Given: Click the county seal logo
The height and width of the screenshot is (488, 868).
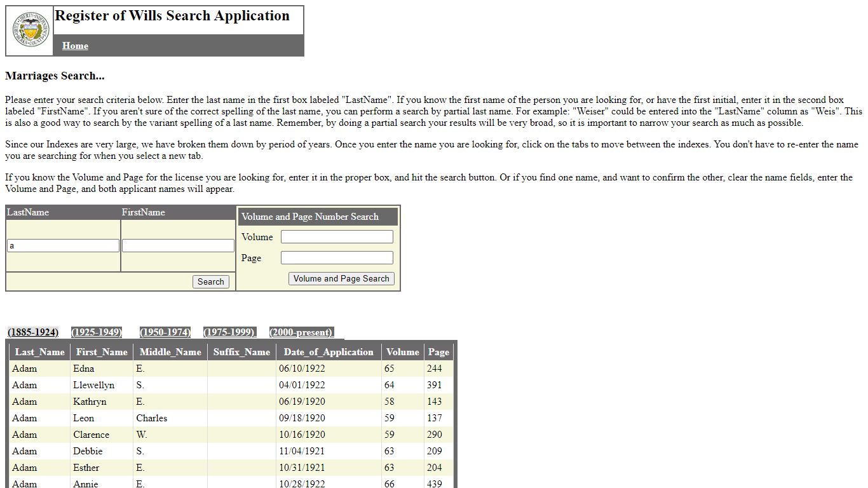Looking at the screenshot, I should click(x=30, y=30).
